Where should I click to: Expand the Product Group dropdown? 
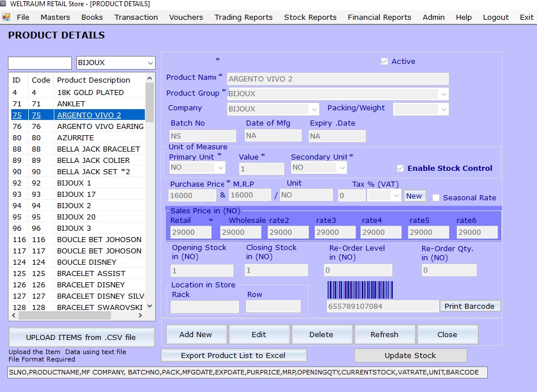point(444,94)
